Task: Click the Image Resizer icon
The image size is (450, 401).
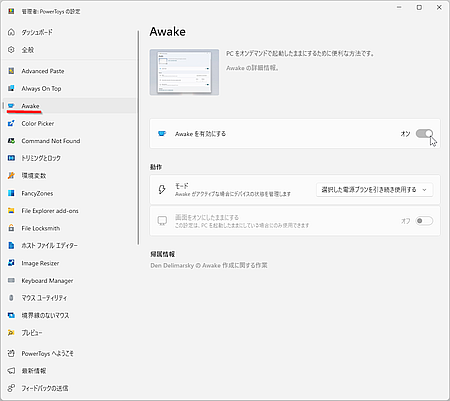Action: click(x=11, y=263)
